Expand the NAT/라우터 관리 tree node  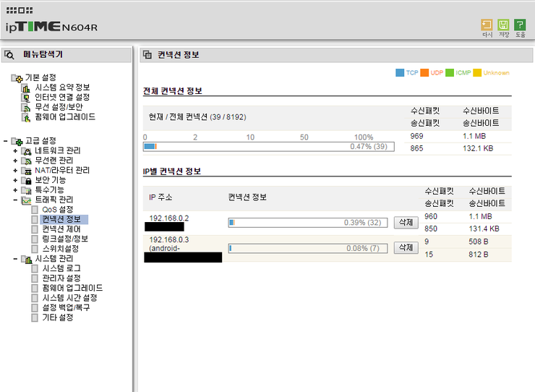click(15, 171)
